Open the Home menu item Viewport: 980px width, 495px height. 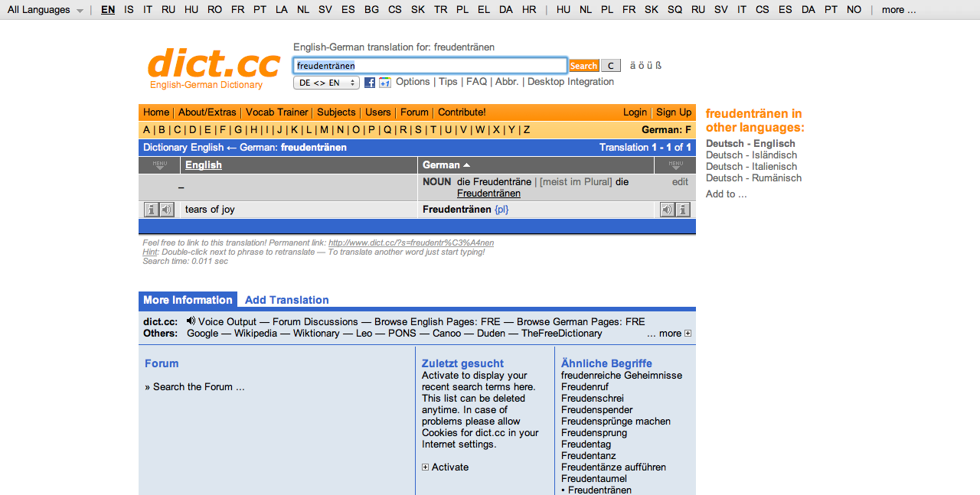pyautogui.click(x=156, y=112)
